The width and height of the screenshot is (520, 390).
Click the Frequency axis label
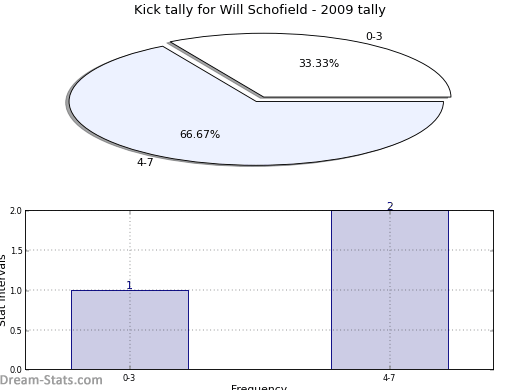tap(259, 387)
